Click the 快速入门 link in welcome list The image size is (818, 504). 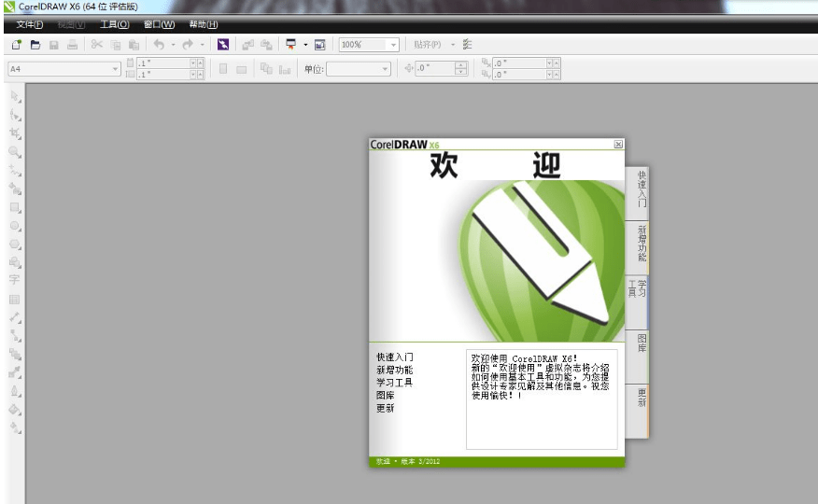394,357
